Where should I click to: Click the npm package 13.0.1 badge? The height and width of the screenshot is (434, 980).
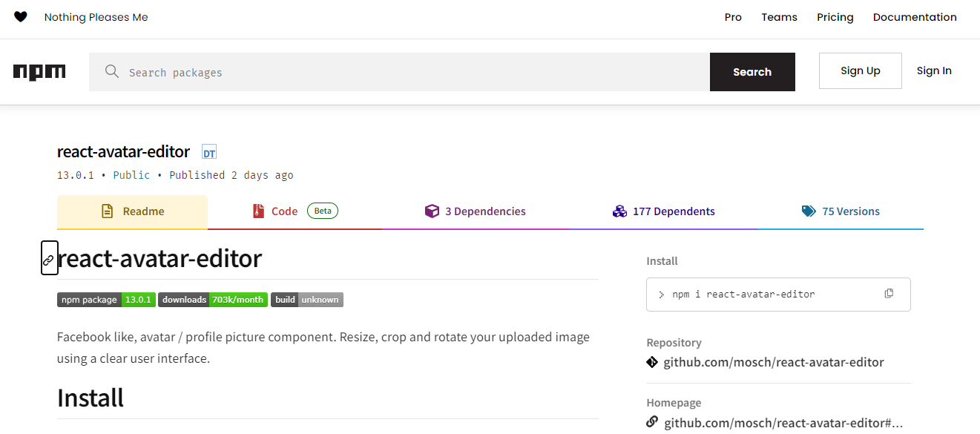[x=105, y=300]
